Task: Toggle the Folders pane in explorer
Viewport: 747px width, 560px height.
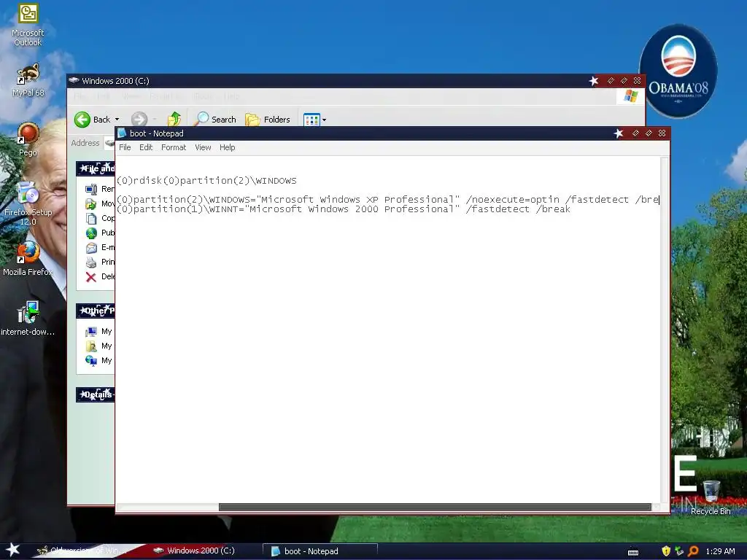Action: tap(268, 120)
